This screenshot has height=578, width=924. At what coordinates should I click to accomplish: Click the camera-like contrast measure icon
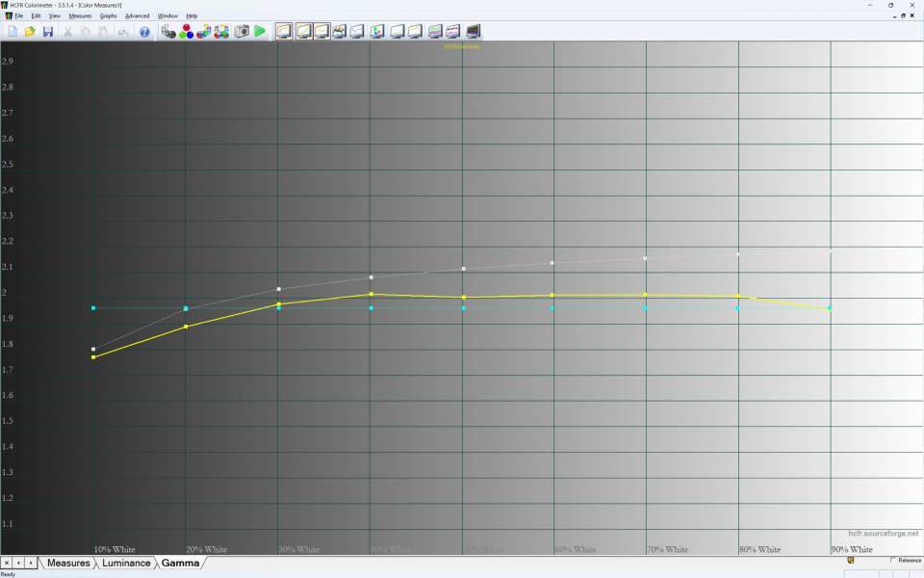coord(242,31)
